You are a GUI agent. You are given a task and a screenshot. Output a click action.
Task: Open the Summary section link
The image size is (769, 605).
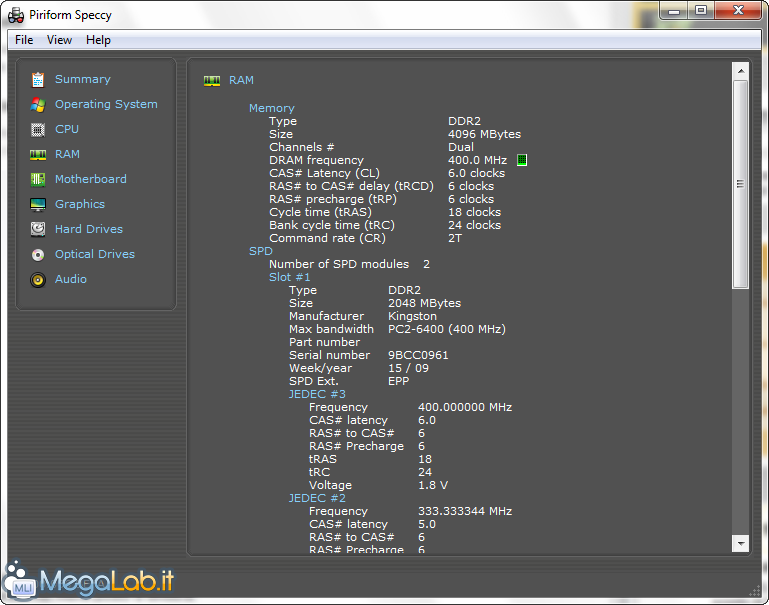pyautogui.click(x=82, y=79)
